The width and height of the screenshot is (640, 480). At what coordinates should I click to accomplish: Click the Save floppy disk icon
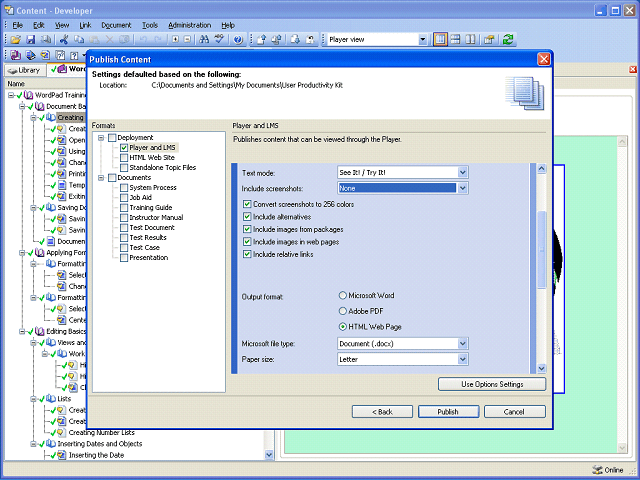coord(31,40)
